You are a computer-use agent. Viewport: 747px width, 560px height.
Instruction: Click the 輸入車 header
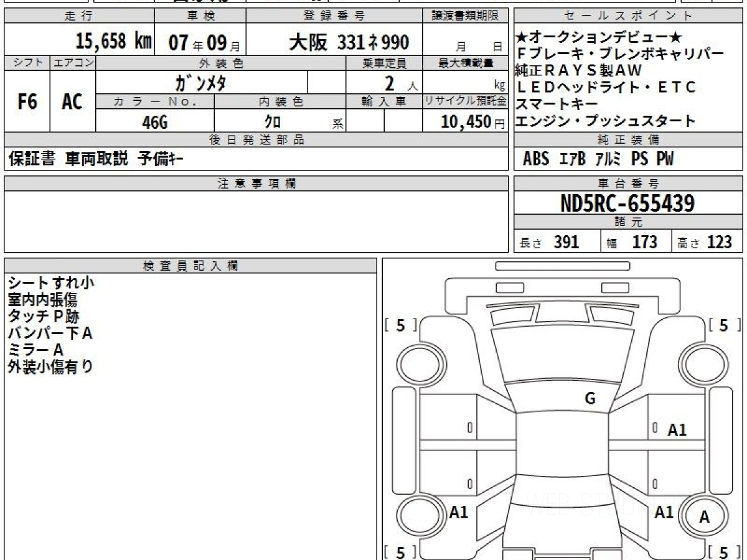384,101
